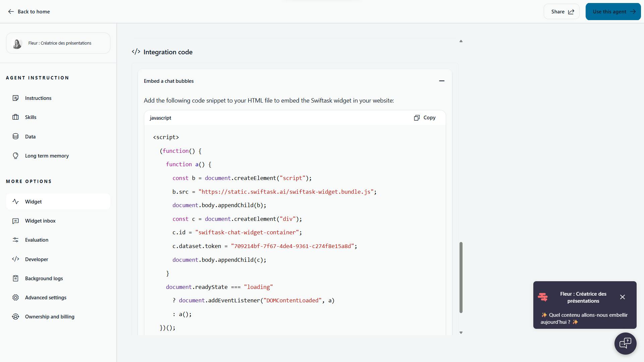The image size is (644, 362).
Task: Open Widget inbox chat icon
Action: pos(16,221)
